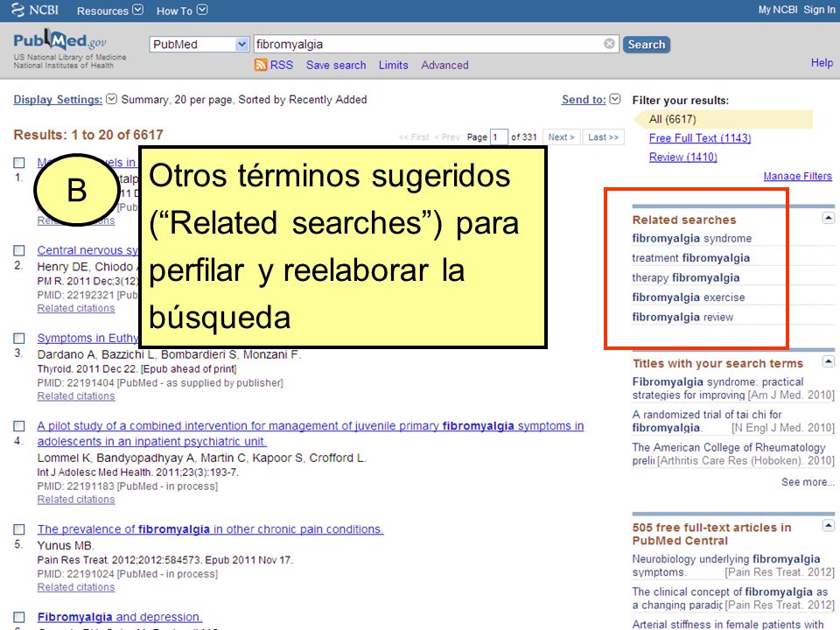The height and width of the screenshot is (630, 840).
Task: Open the How To dropdown menu
Action: pyautogui.click(x=182, y=10)
